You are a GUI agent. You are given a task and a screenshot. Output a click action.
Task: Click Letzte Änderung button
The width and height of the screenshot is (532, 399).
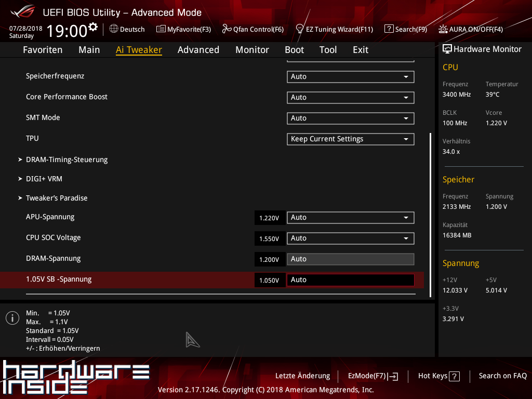pyautogui.click(x=303, y=376)
